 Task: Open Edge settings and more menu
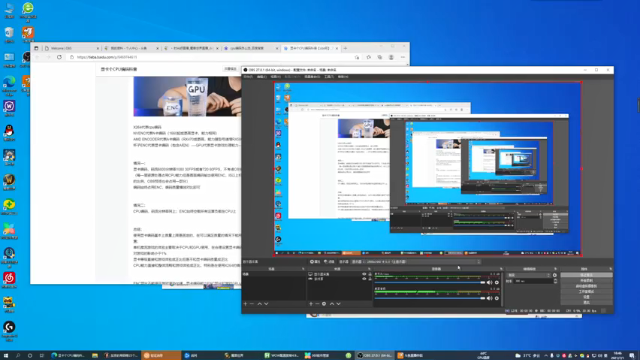[x=402, y=57]
